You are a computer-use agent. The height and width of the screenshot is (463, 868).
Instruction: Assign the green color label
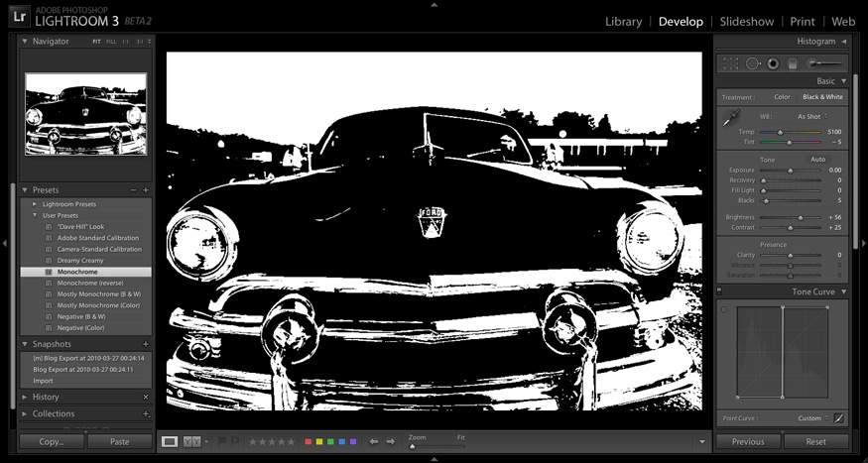330,441
